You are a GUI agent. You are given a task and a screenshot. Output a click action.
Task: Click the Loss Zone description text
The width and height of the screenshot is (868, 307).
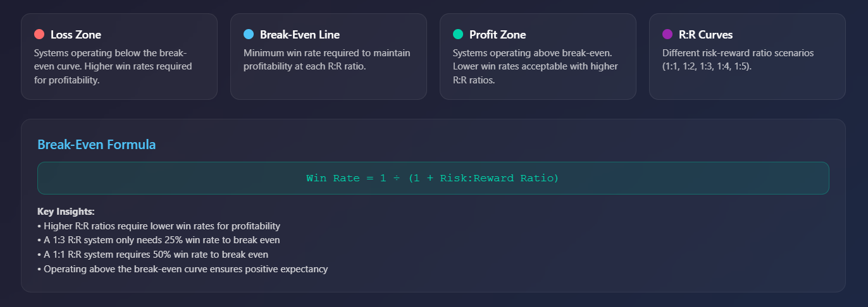[114, 66]
